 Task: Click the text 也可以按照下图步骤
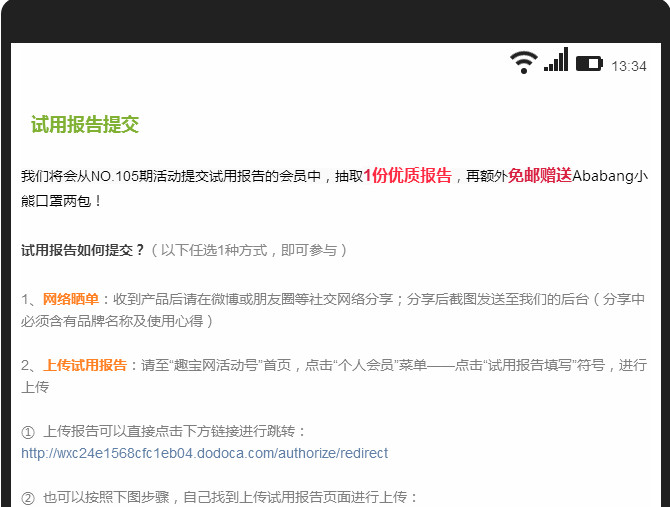point(106,497)
